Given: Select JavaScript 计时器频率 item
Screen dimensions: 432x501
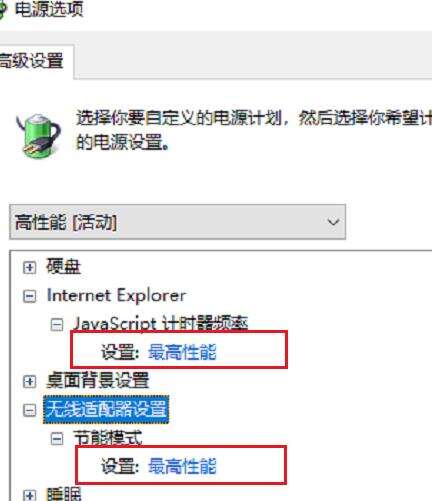Looking at the screenshot, I should click(x=161, y=324).
